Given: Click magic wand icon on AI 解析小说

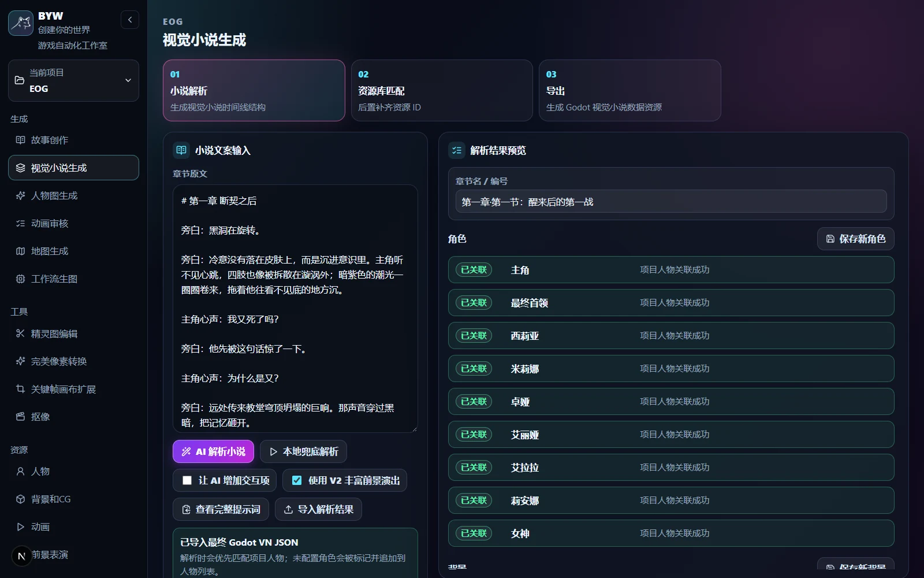Looking at the screenshot, I should coord(186,451).
